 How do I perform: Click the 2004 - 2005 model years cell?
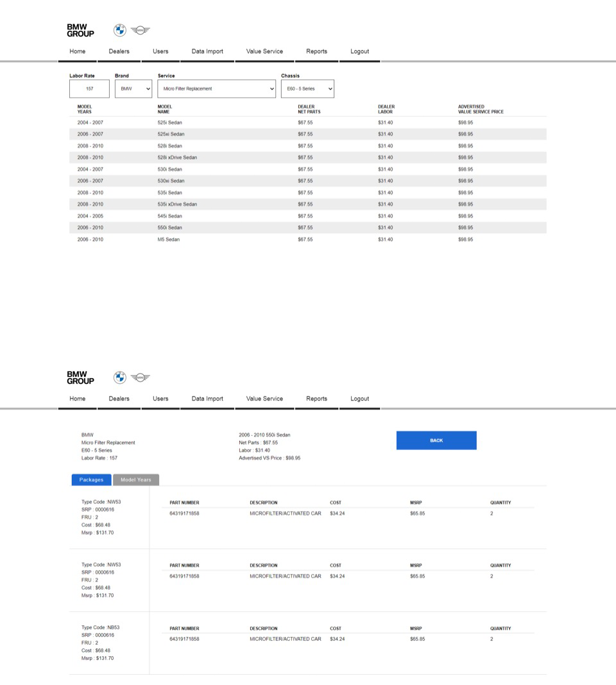90,216
